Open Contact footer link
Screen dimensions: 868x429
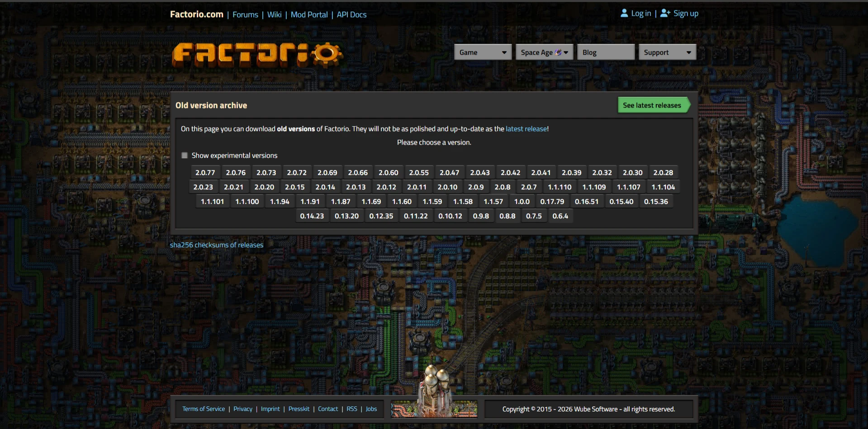point(328,409)
